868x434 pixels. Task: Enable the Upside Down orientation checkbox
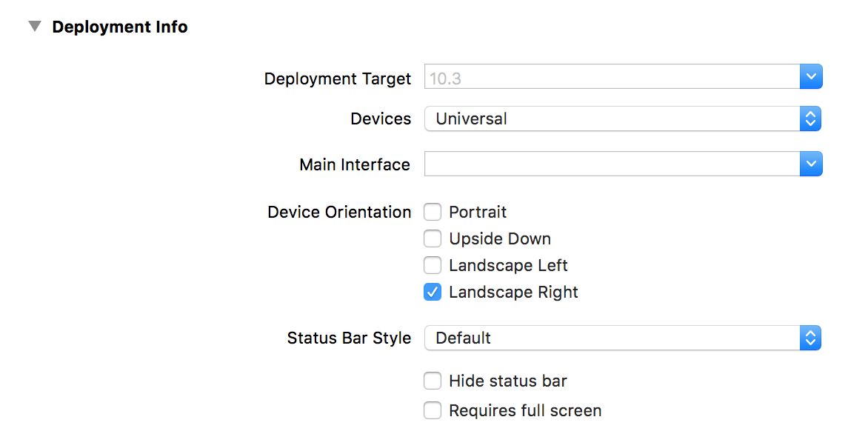(x=433, y=239)
